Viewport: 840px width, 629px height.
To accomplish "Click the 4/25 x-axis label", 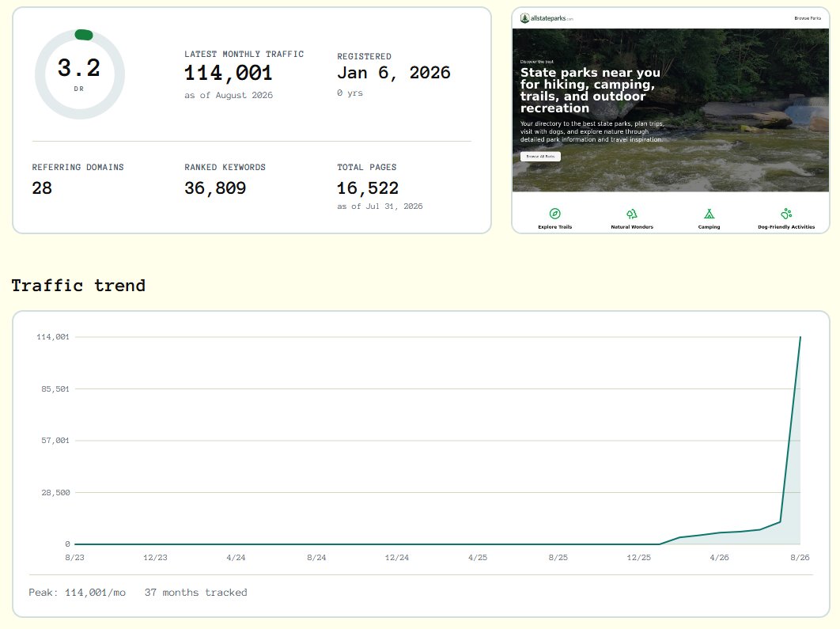I will click(478, 558).
